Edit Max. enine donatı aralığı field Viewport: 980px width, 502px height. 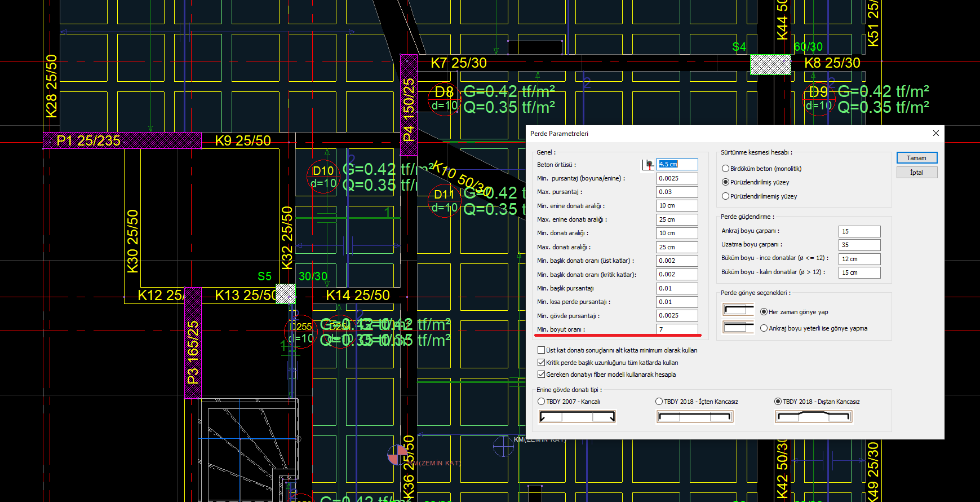pyautogui.click(x=677, y=219)
